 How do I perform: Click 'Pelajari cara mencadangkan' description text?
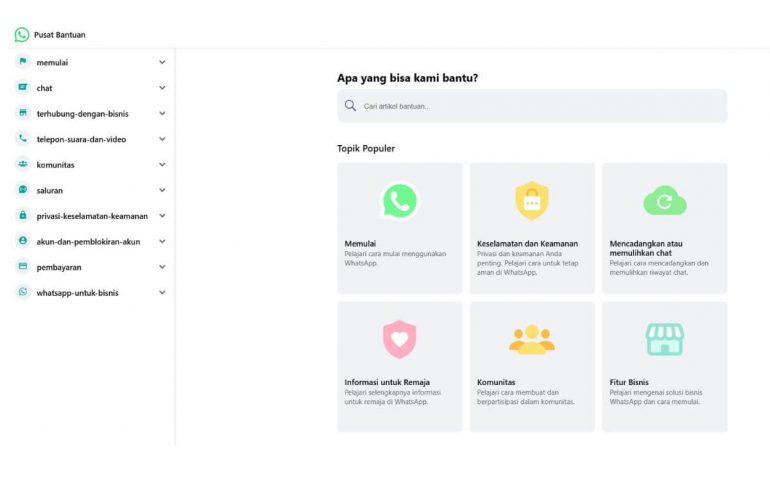(x=659, y=268)
